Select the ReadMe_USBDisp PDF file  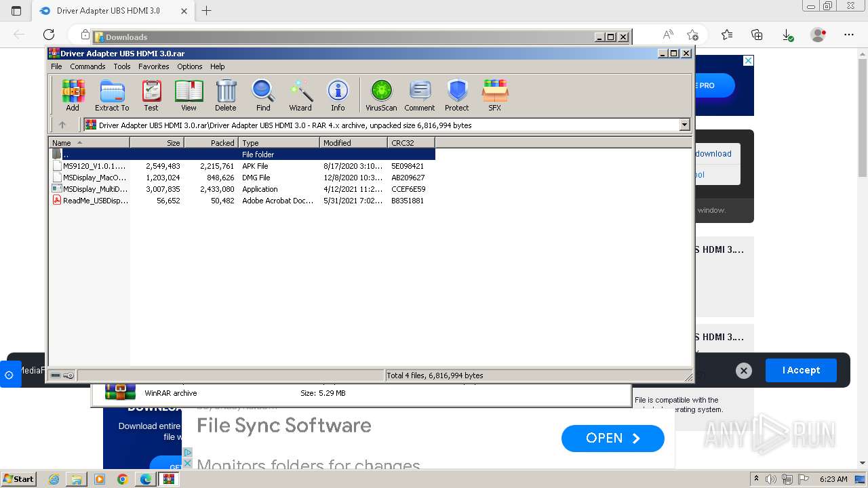242,201
